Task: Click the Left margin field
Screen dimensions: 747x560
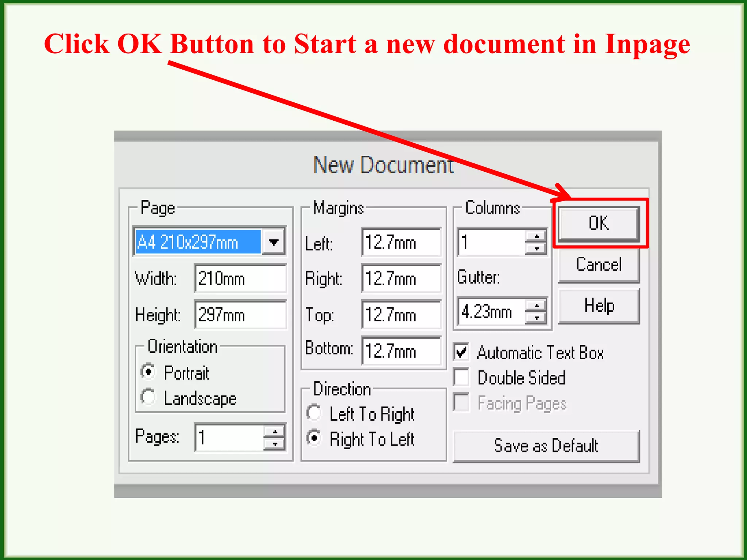Action: pos(401,242)
